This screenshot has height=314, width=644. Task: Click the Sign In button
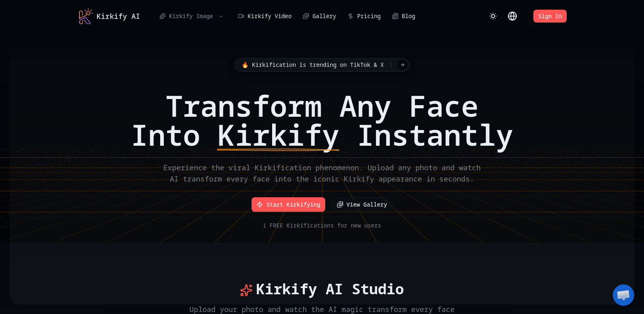point(550,16)
